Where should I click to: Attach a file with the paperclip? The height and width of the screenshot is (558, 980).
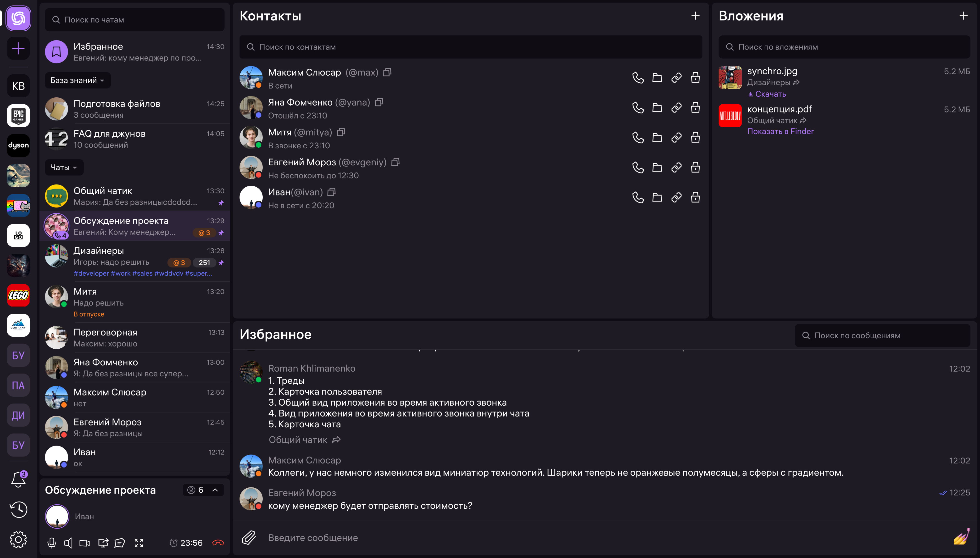pyautogui.click(x=249, y=537)
